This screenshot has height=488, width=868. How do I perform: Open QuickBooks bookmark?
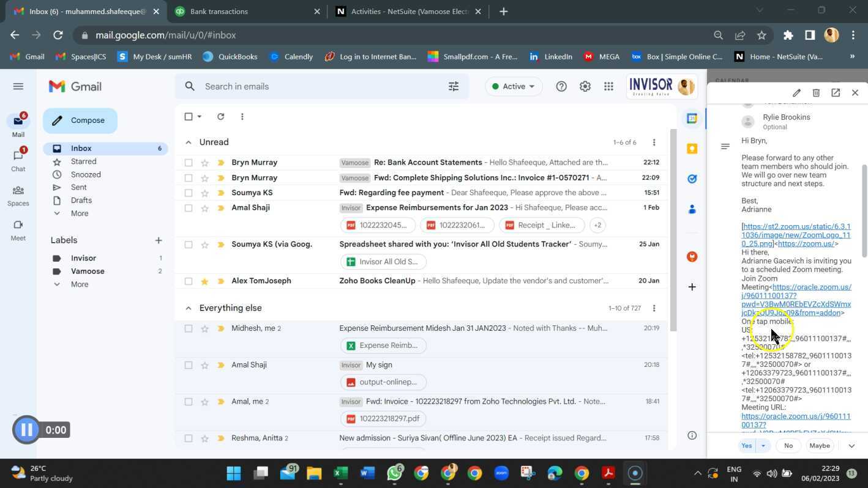[x=230, y=57]
